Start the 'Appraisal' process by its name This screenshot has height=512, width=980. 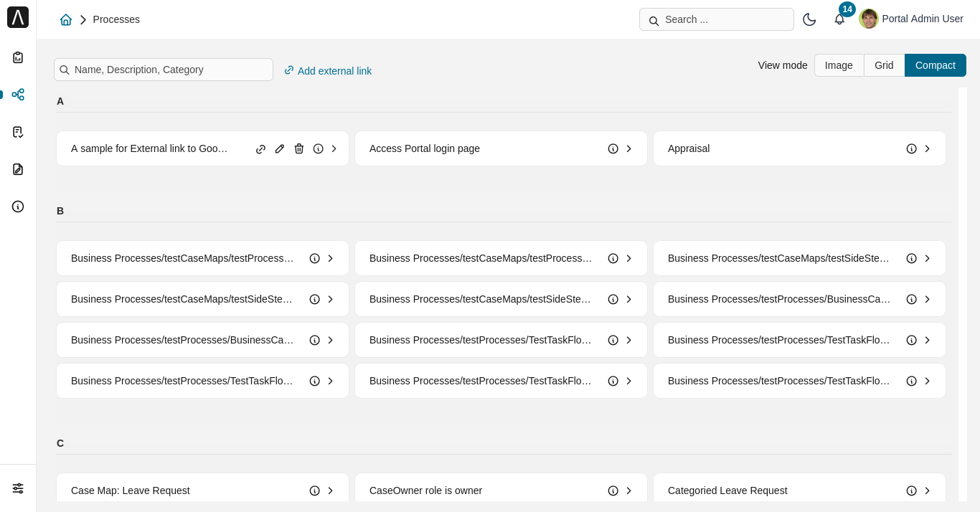tap(689, 148)
